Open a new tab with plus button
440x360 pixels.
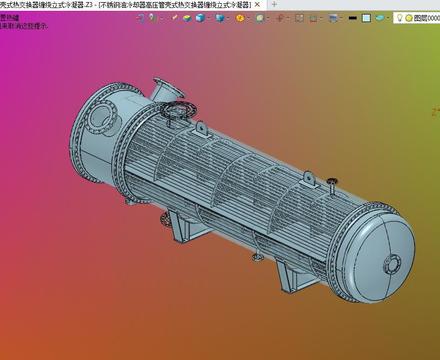coord(274,4)
